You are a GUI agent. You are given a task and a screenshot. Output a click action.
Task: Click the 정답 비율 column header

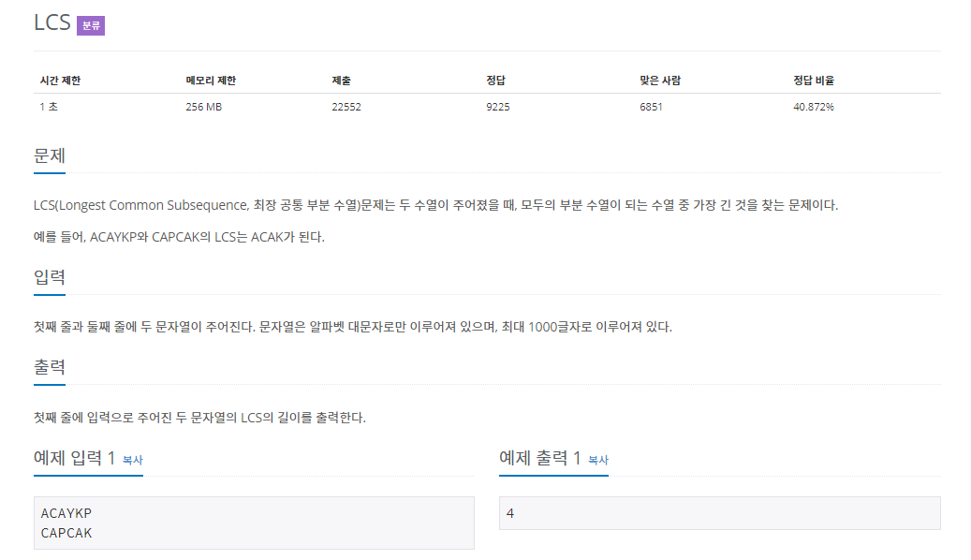814,81
